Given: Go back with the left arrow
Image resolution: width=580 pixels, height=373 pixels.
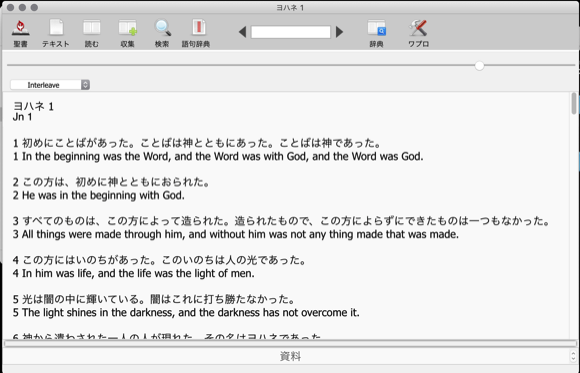Looking at the screenshot, I should pyautogui.click(x=243, y=32).
